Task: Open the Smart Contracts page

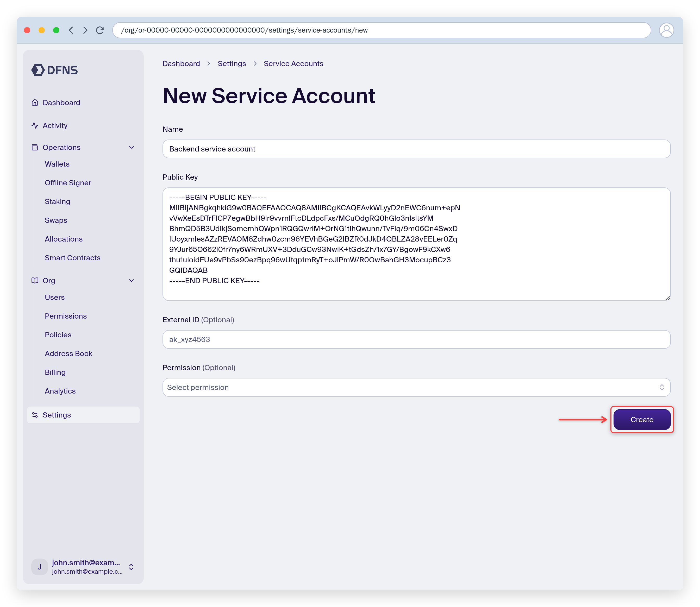Action: [72, 258]
